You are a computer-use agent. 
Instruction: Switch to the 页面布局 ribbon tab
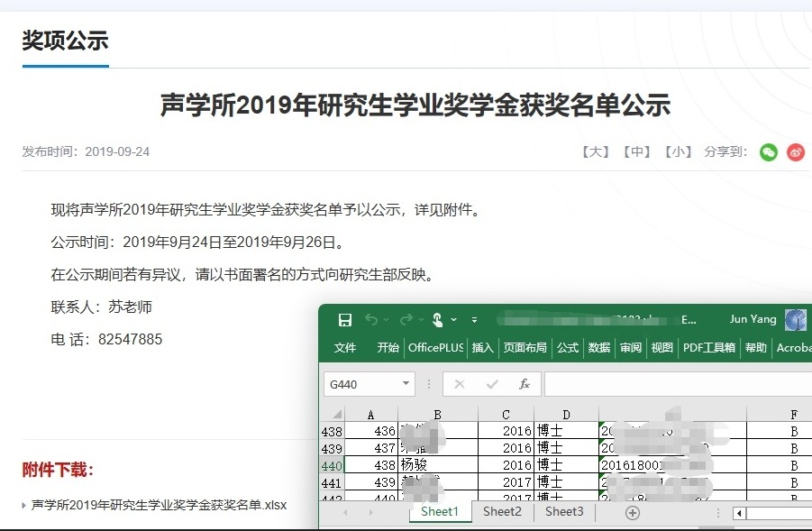point(525,348)
